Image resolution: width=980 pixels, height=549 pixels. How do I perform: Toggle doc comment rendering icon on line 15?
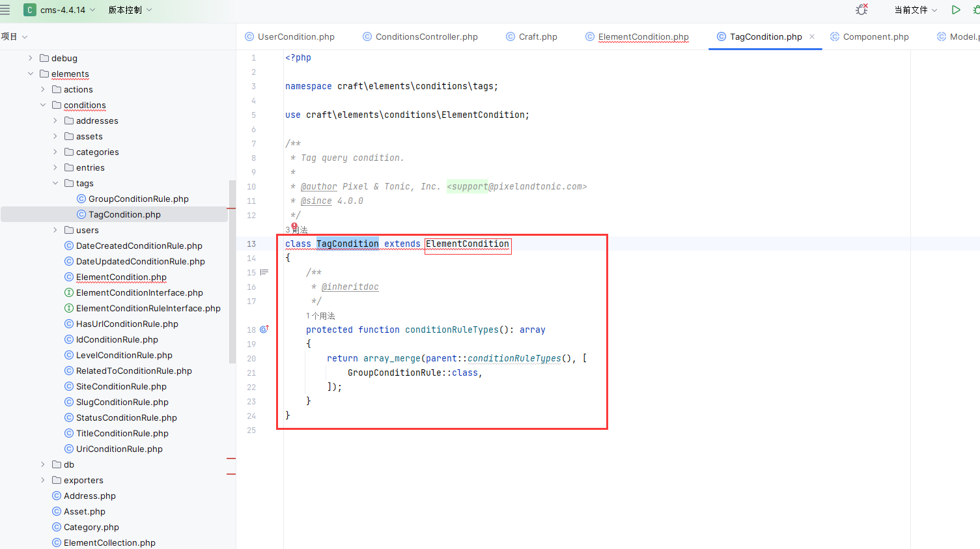264,272
